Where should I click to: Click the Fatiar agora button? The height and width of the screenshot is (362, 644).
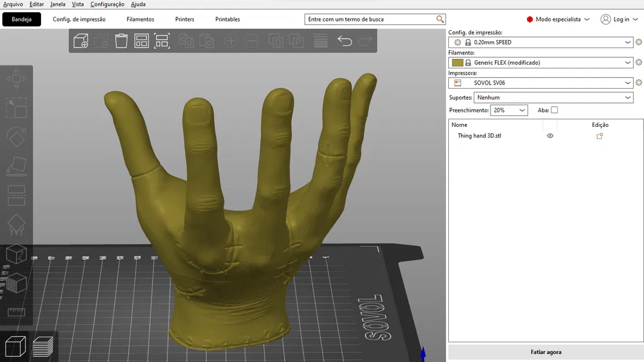coord(546,352)
